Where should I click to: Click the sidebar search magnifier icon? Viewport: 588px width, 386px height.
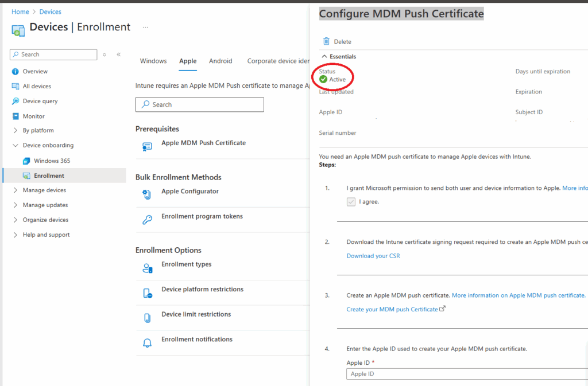point(16,54)
